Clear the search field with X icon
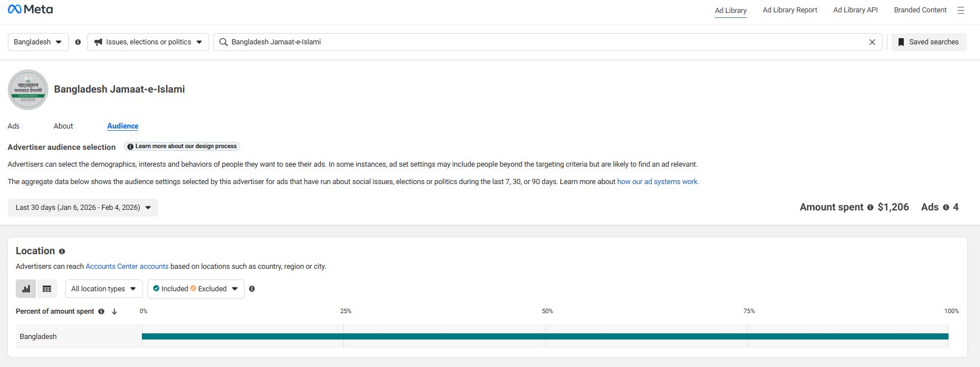 click(x=872, y=42)
